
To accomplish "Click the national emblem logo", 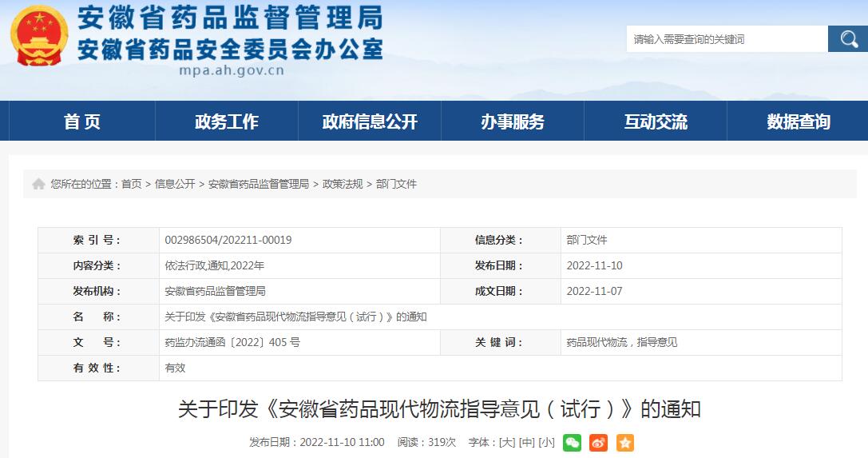I will pyautogui.click(x=39, y=36).
